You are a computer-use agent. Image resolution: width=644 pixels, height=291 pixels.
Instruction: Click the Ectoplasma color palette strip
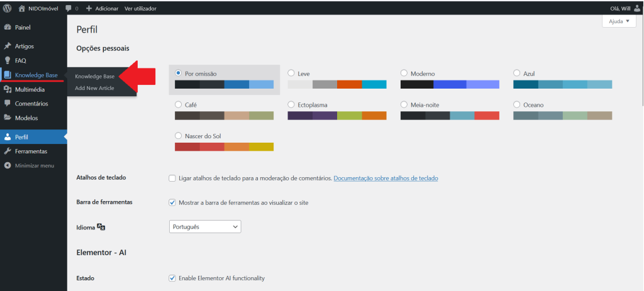(x=336, y=116)
